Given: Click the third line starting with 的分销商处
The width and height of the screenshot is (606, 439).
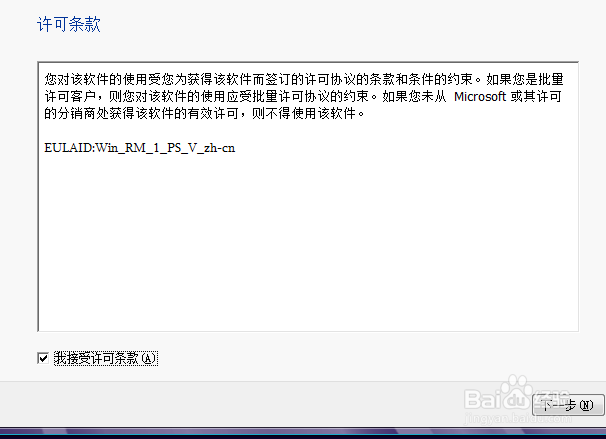Looking at the screenshot, I should pos(204,113).
